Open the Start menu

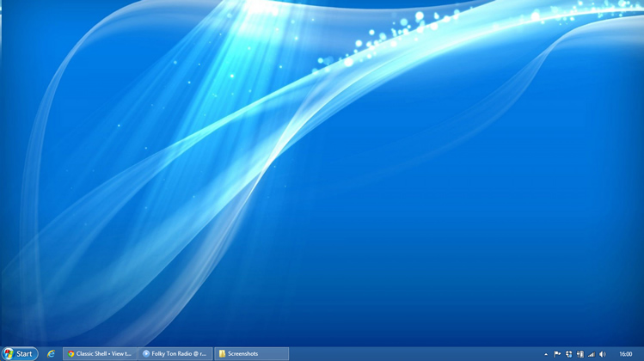tap(19, 353)
